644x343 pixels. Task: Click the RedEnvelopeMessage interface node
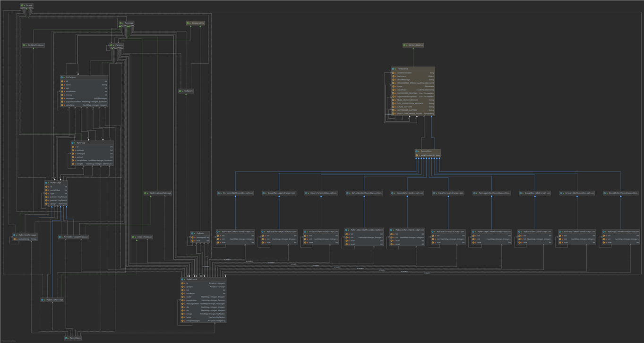coord(158,193)
